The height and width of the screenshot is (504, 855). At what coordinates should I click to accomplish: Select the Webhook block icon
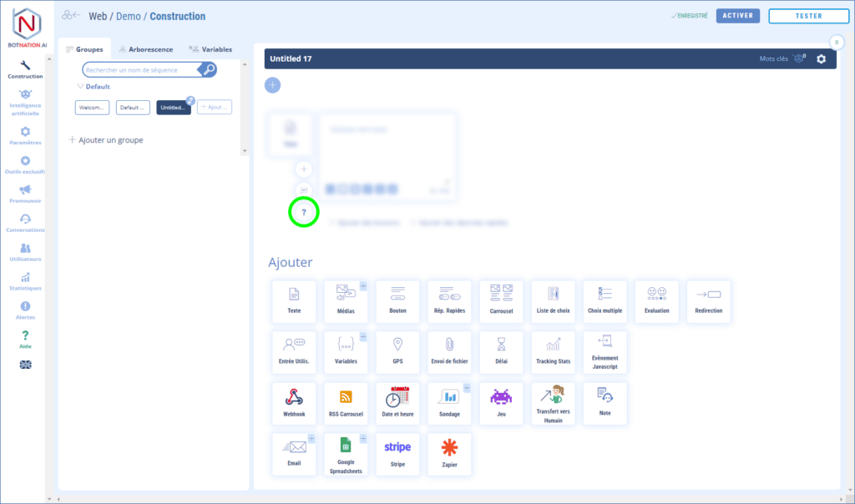tap(294, 403)
